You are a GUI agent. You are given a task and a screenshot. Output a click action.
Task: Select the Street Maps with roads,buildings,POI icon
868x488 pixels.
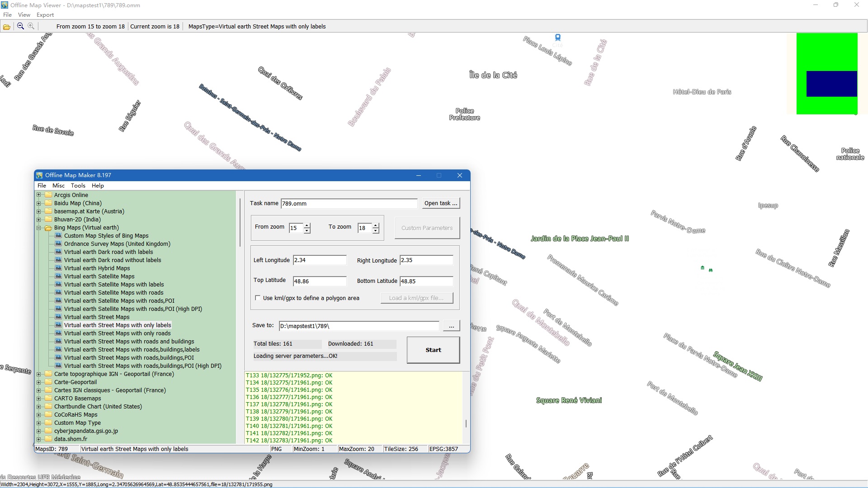tap(58, 357)
